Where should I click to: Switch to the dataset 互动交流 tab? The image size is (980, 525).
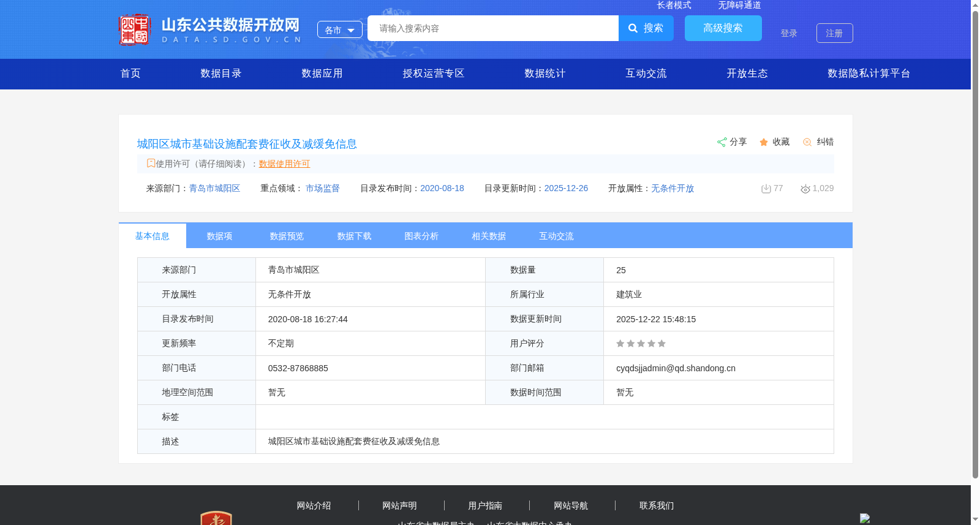(557, 236)
